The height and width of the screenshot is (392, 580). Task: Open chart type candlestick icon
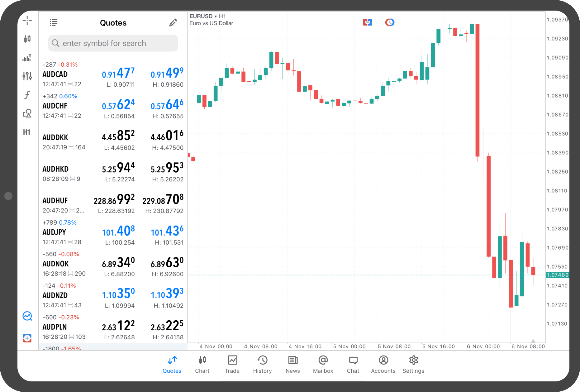point(27,39)
